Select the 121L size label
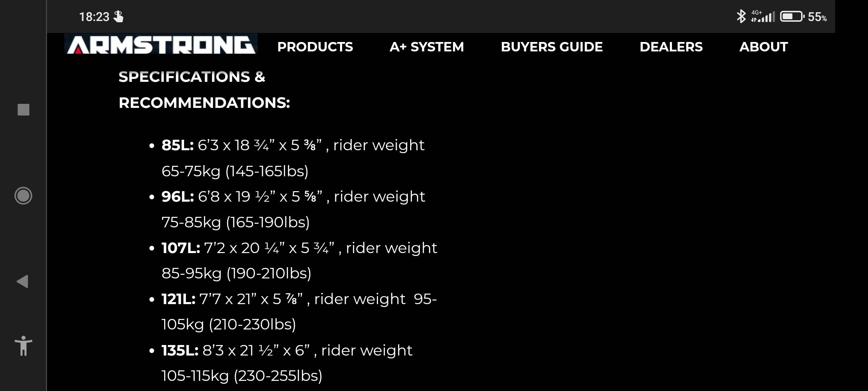Screen dimensions: 868x391 point(178,299)
